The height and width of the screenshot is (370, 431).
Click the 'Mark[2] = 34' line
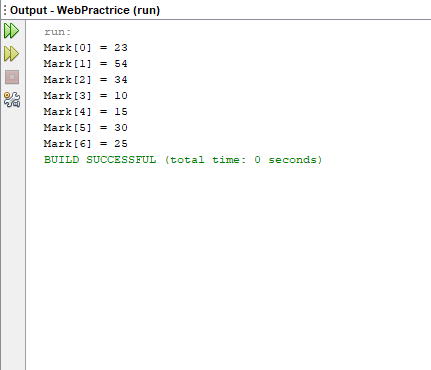(x=86, y=80)
